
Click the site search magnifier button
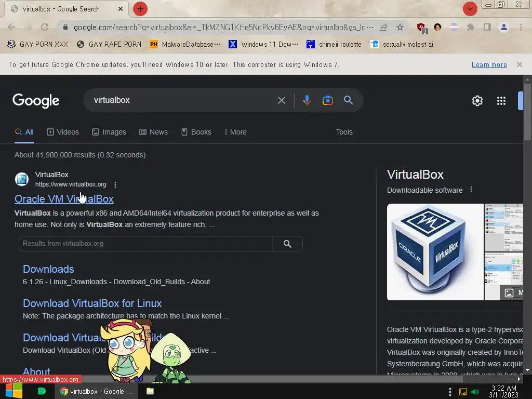coord(287,244)
